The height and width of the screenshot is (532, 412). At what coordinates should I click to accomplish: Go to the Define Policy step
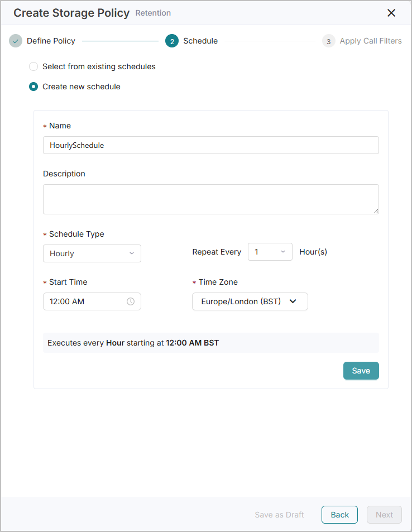(x=51, y=41)
